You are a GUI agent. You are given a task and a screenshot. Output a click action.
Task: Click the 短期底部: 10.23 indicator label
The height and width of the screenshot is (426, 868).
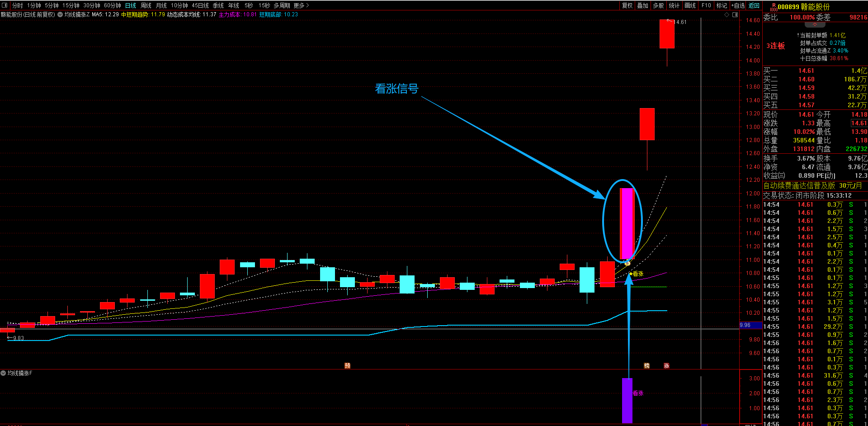278,14
